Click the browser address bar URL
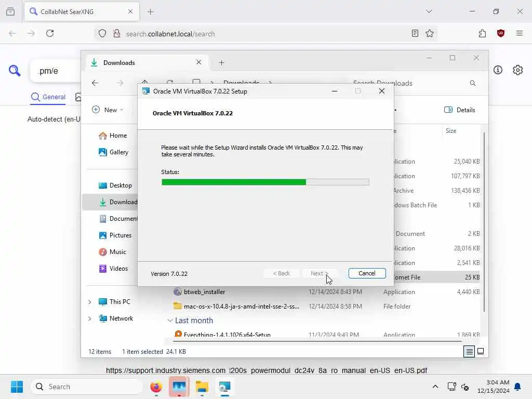Viewport: 532px width, 399px height. click(x=170, y=34)
